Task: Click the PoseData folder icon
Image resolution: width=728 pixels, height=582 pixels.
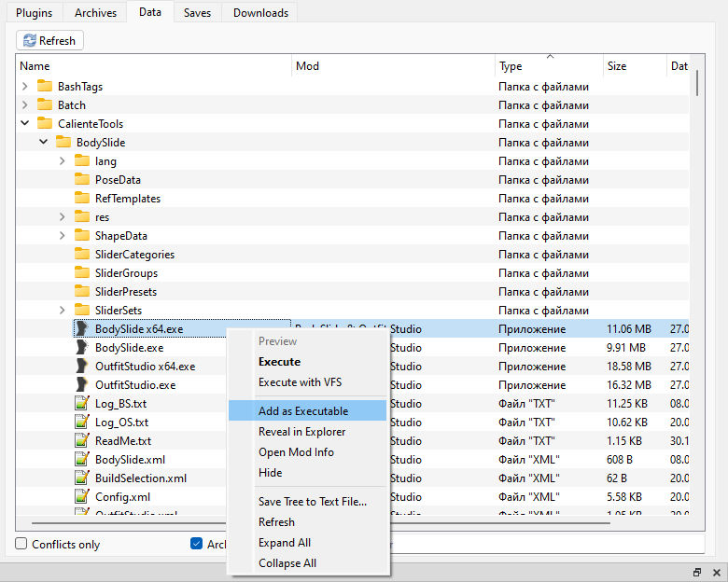Action: [82, 180]
